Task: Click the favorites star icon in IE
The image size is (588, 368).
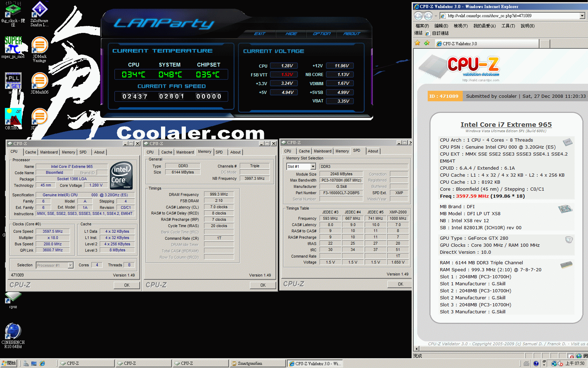Action: [x=417, y=43]
